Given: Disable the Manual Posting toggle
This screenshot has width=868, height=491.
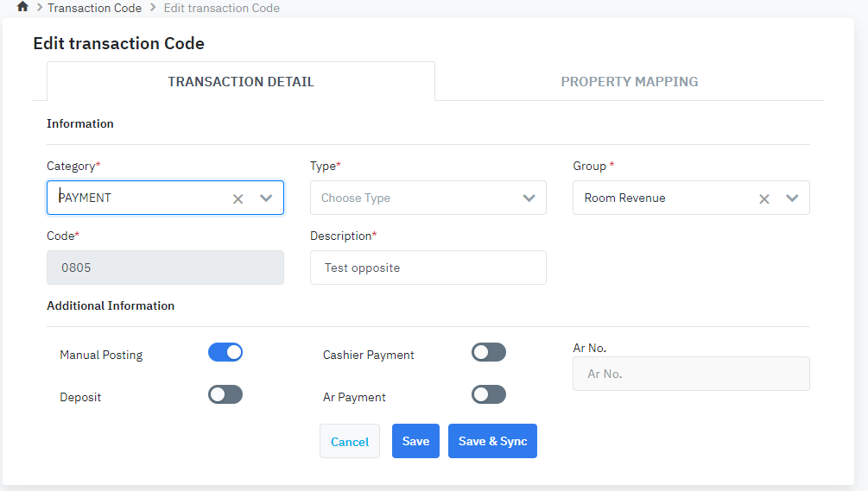Looking at the screenshot, I should point(225,352).
